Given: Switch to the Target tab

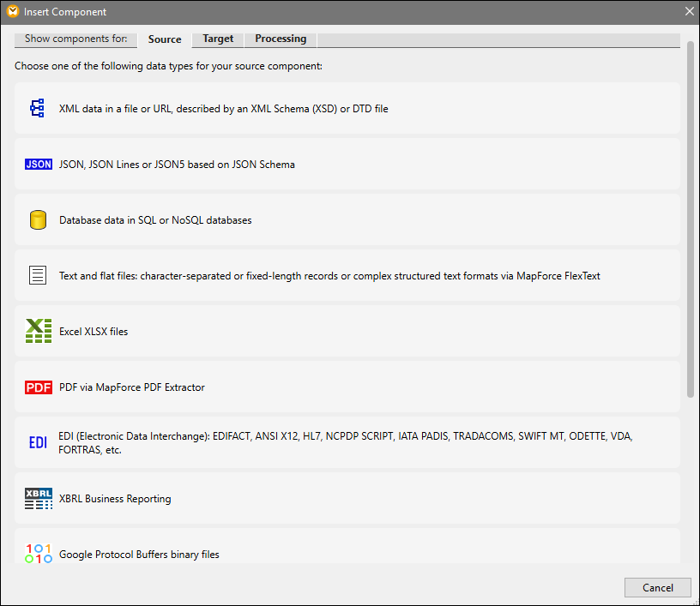Looking at the screenshot, I should [x=218, y=39].
